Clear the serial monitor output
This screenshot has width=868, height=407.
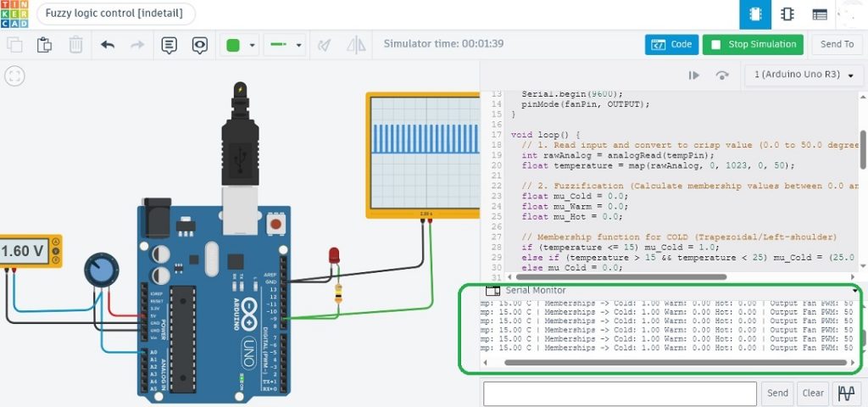813,393
